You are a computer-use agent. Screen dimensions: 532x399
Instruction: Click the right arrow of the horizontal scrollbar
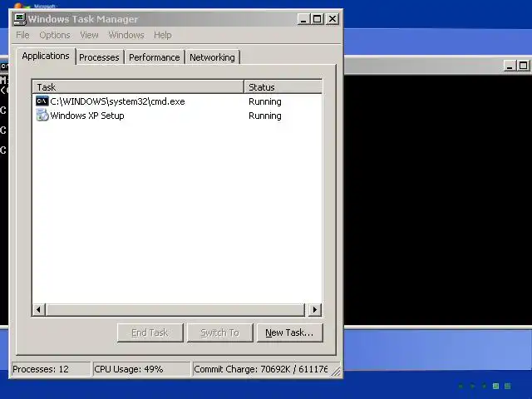point(315,309)
